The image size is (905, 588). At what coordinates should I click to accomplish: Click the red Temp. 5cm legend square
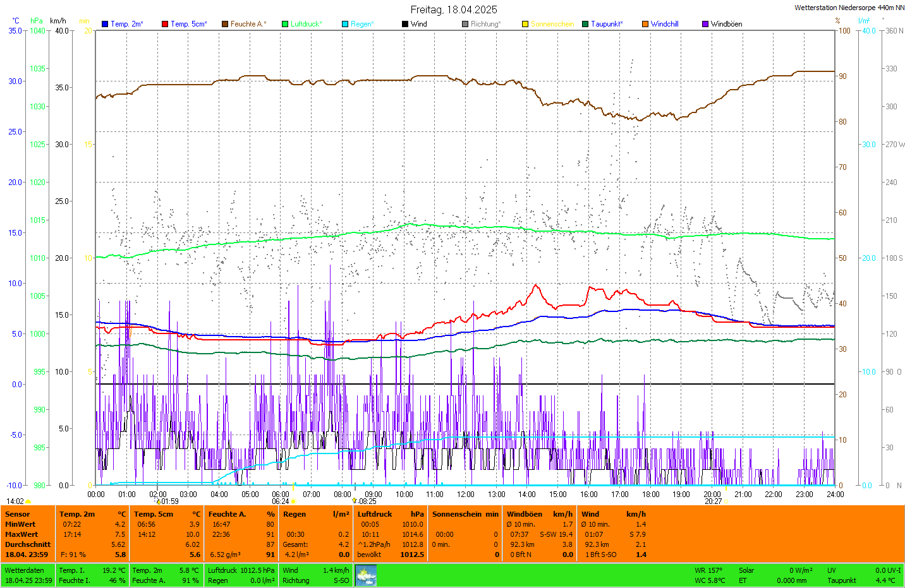click(165, 24)
